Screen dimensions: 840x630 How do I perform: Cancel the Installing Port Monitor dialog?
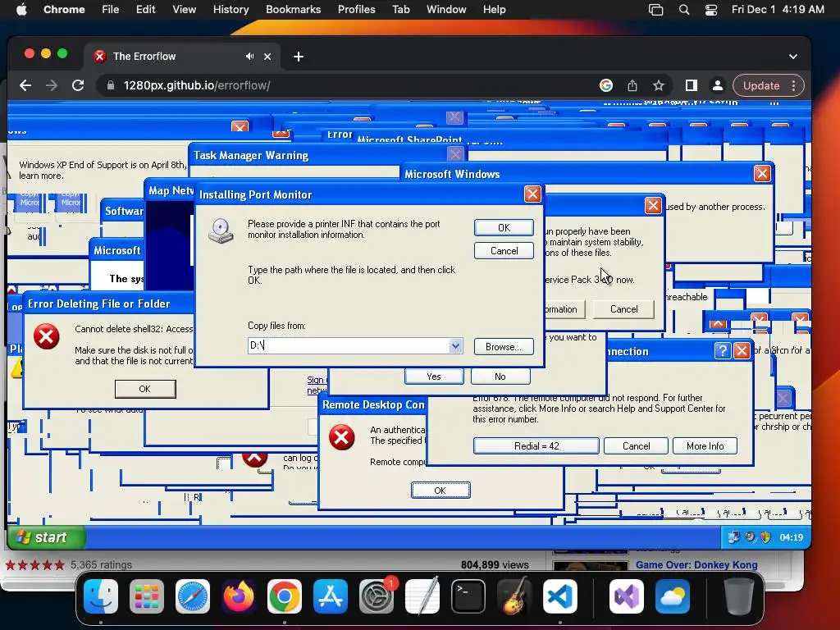click(x=504, y=251)
